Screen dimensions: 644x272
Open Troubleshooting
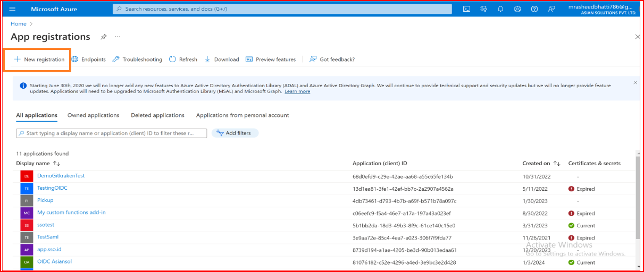137,59
